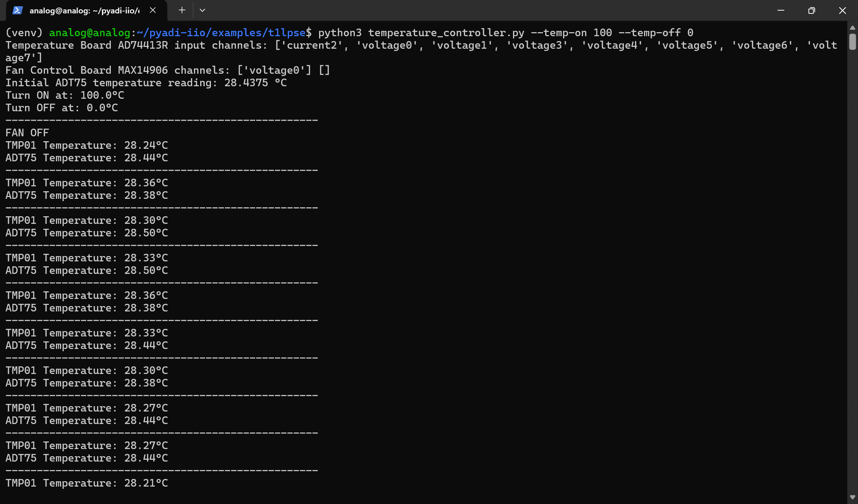The width and height of the screenshot is (858, 504).
Task: Click the Turn OFF at 0.0°C line
Action: pyautogui.click(x=61, y=108)
